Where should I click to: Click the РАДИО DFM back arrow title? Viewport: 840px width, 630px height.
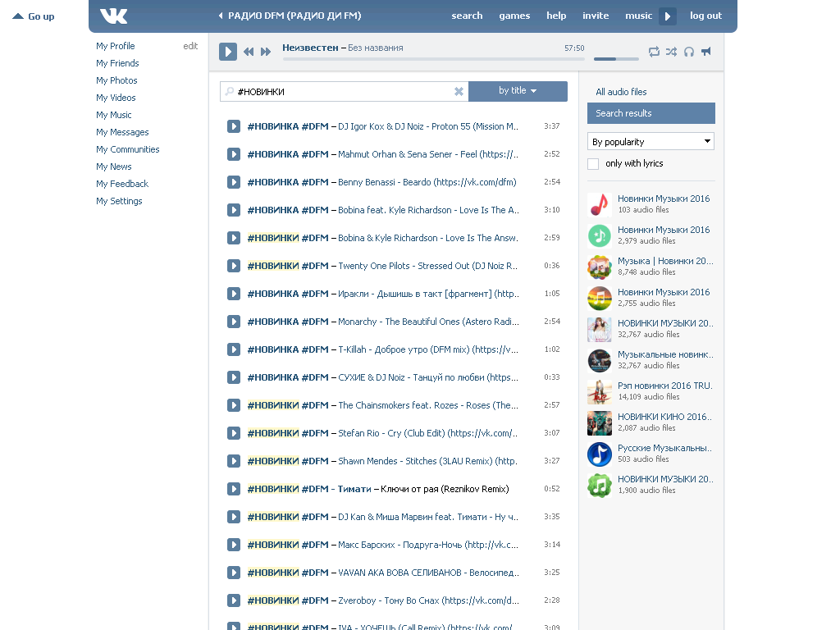point(290,16)
